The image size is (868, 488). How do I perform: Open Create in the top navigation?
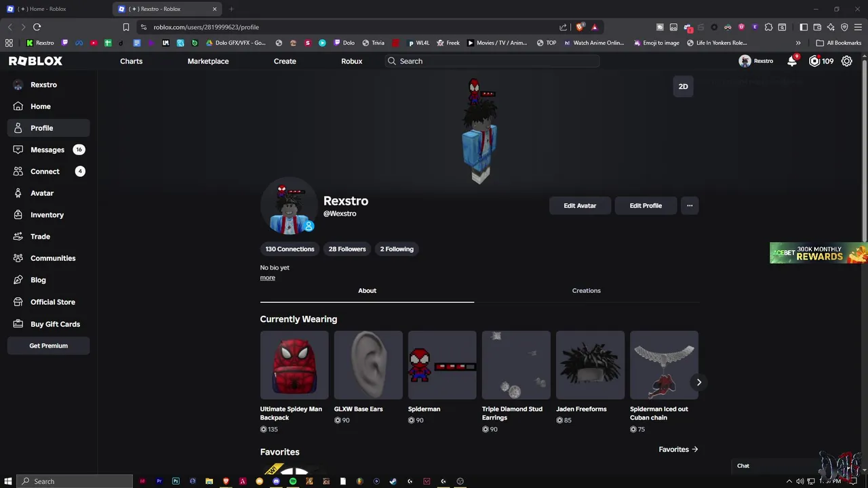285,61
